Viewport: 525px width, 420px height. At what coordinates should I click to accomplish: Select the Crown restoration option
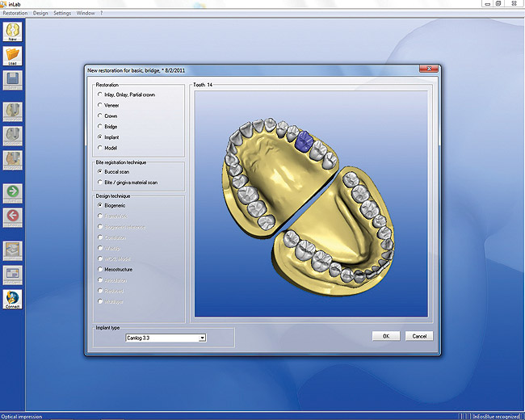click(x=100, y=115)
